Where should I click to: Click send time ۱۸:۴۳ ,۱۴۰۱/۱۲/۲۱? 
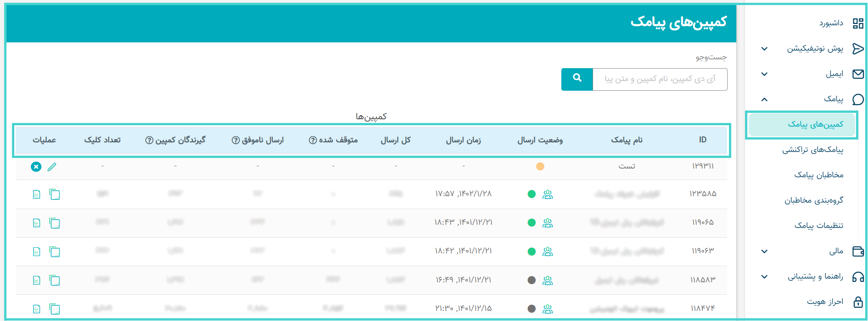[x=463, y=222]
